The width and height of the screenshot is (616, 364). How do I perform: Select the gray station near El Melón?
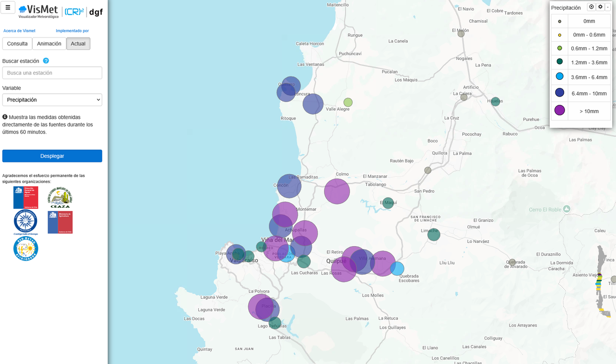point(461,34)
